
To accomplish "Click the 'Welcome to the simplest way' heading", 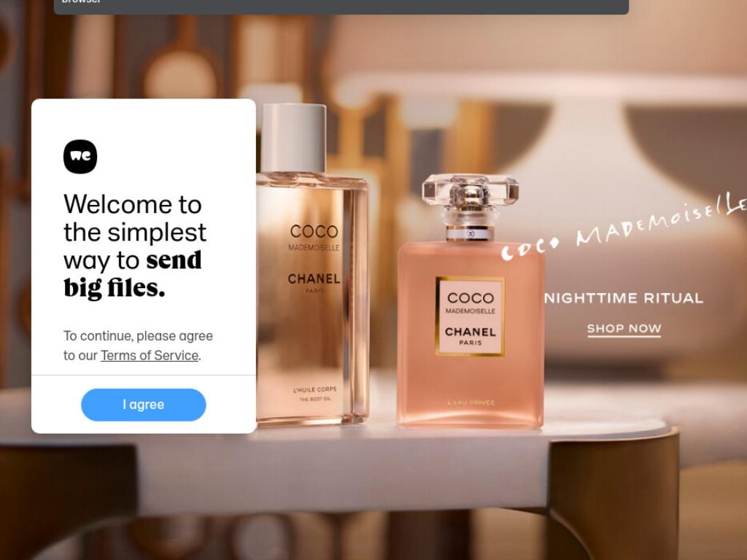I will 135,246.
